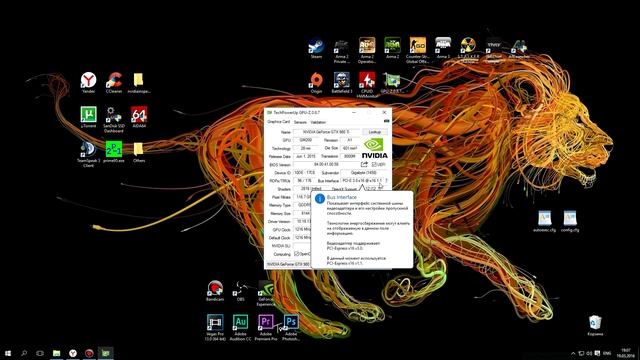This screenshot has width=640, height=360.
Task: Click the BIOS Version field
Action: pyautogui.click(x=326, y=164)
